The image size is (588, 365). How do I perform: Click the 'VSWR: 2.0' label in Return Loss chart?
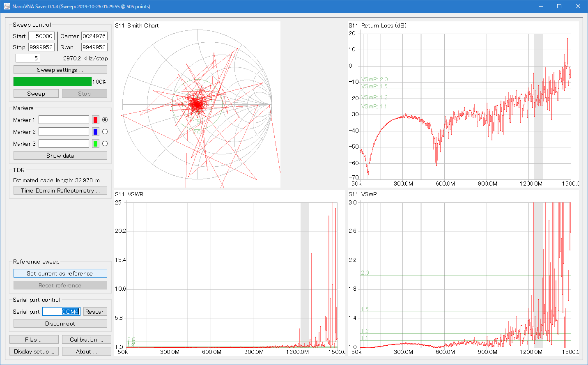(x=374, y=79)
